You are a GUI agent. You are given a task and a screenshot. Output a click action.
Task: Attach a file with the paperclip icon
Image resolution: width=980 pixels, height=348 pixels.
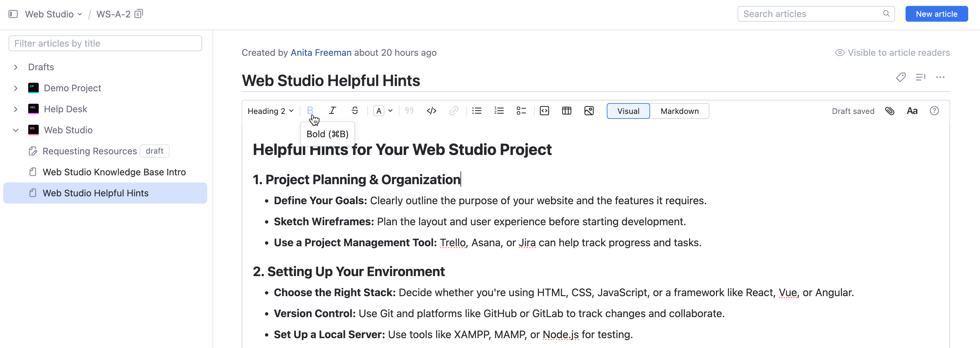(890, 111)
